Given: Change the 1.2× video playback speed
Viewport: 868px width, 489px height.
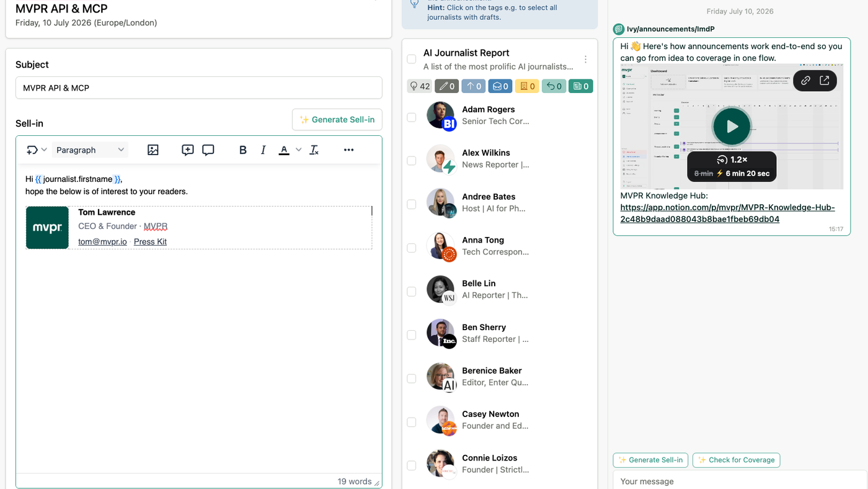Looking at the screenshot, I should (x=732, y=159).
